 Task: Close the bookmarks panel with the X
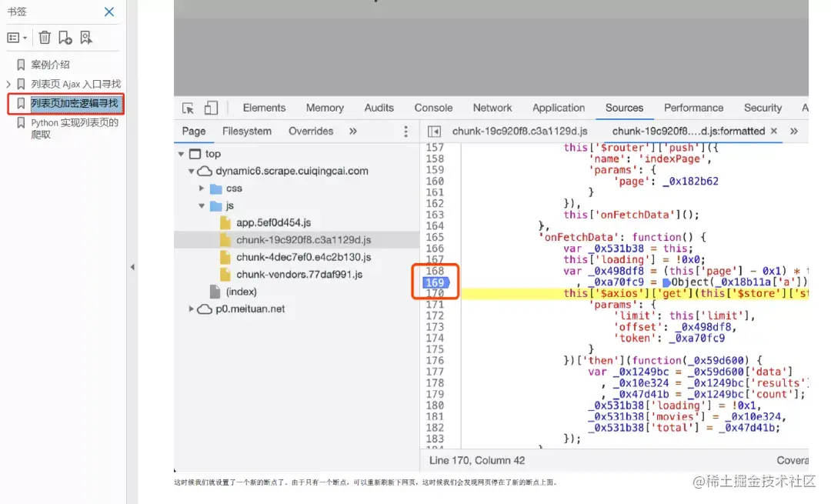coord(109,12)
